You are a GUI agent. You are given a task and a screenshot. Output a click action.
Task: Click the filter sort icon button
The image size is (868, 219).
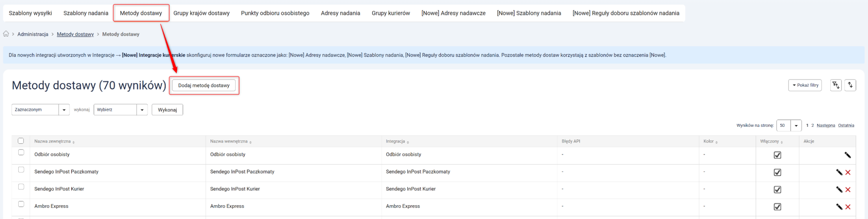[835, 85]
